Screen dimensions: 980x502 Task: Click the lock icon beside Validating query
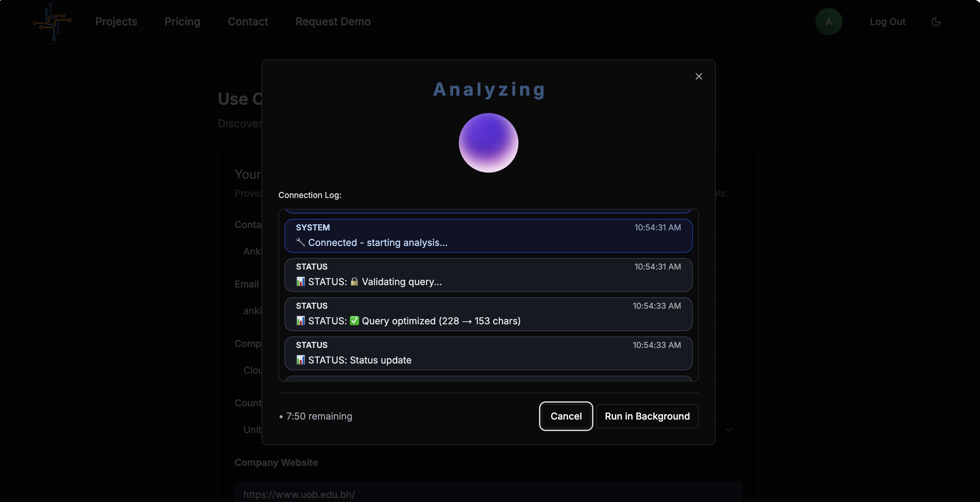coord(354,282)
